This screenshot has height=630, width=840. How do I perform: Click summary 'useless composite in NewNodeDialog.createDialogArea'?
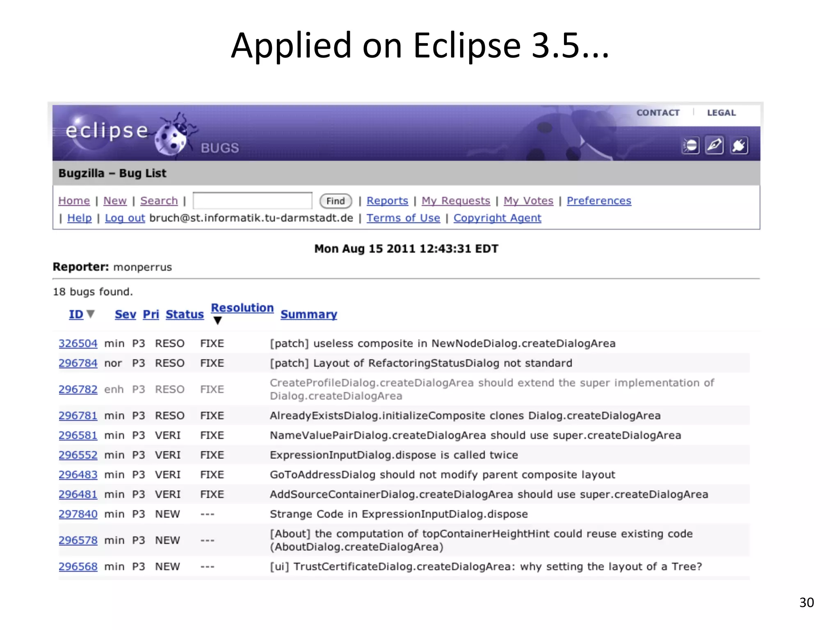pos(464,343)
